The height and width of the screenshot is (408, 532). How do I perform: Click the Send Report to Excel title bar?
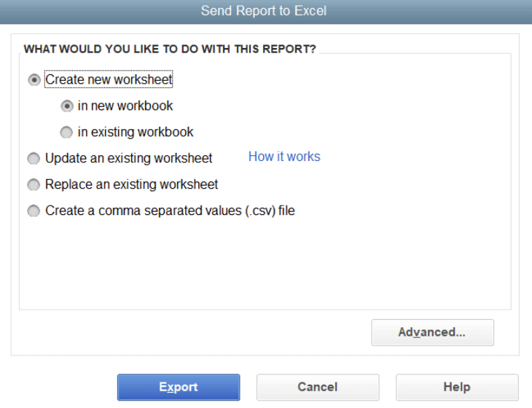pyautogui.click(x=265, y=11)
